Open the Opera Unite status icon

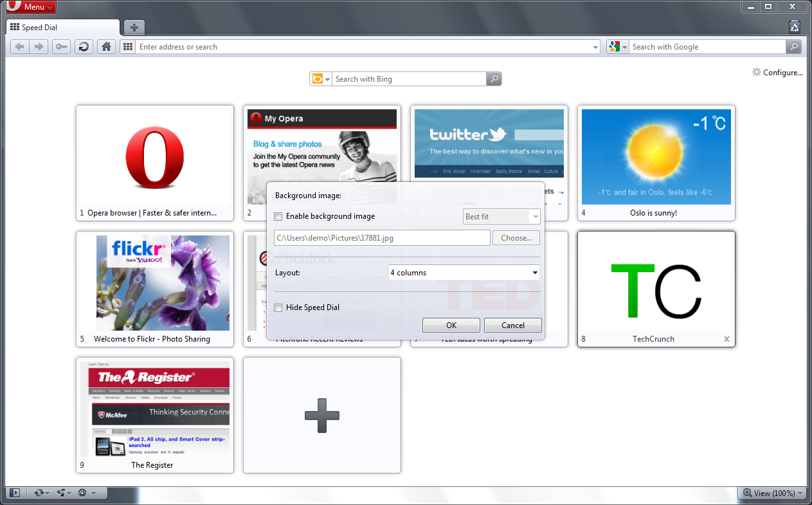pyautogui.click(x=63, y=493)
